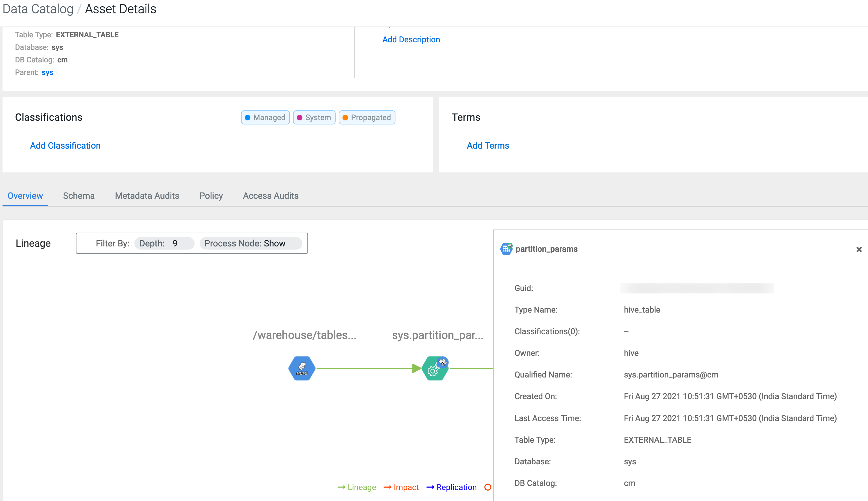Click the Add Terms link
Image resolution: width=868 pixels, height=501 pixels.
pos(488,145)
